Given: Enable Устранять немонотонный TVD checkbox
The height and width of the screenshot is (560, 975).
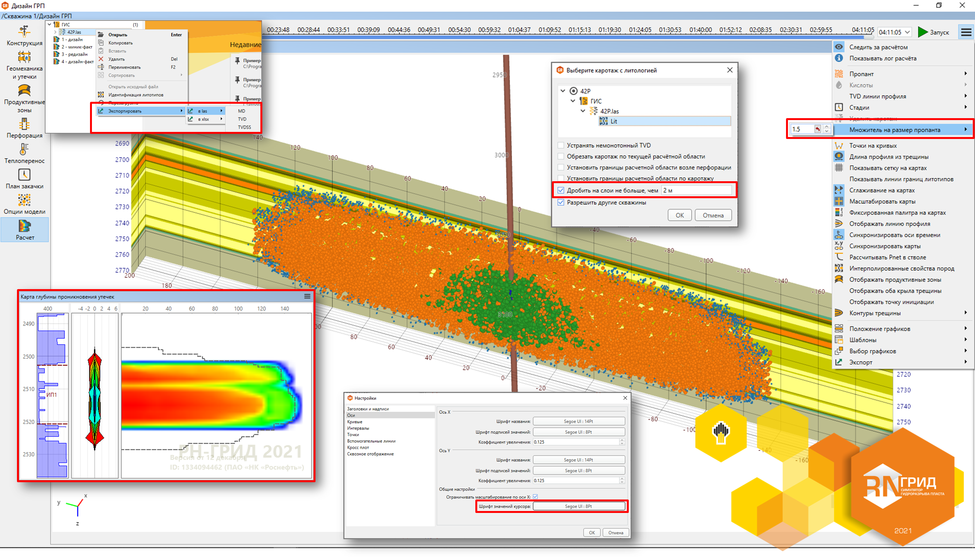Looking at the screenshot, I should click(x=561, y=145).
